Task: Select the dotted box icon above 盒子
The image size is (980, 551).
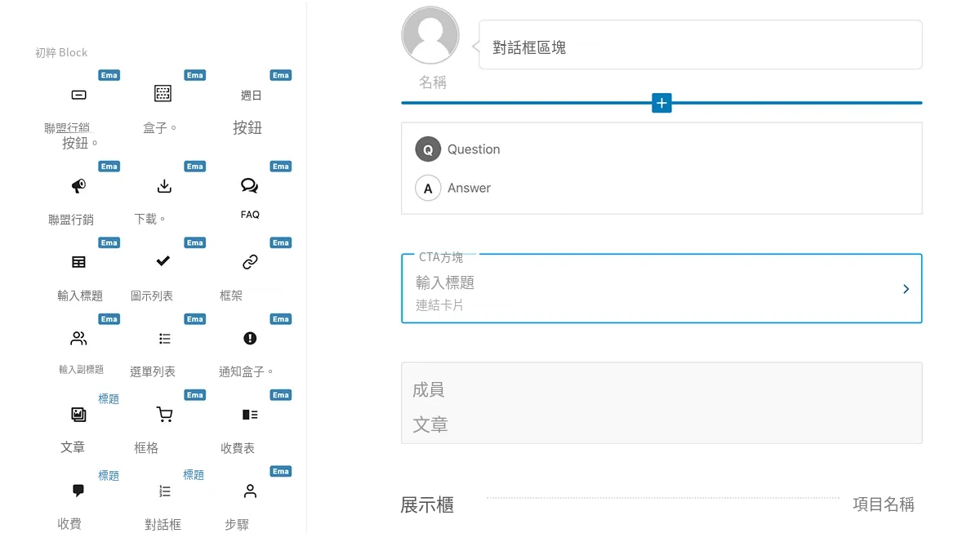Action: click(x=163, y=93)
